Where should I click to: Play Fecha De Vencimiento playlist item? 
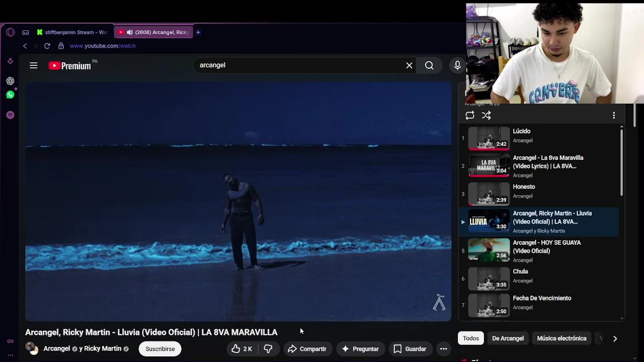(x=538, y=305)
